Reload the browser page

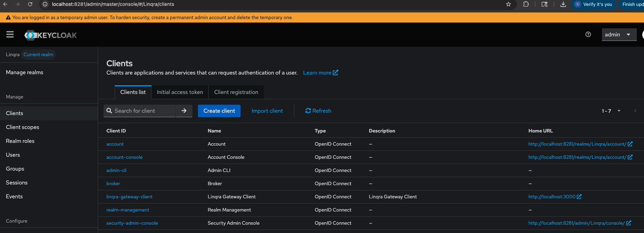pyautogui.click(x=30, y=4)
